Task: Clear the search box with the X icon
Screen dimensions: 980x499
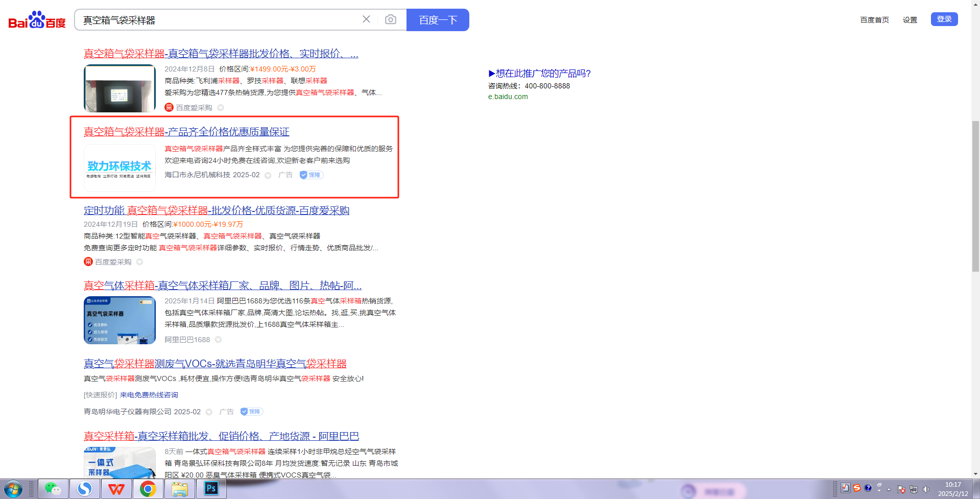Action: 366,19
